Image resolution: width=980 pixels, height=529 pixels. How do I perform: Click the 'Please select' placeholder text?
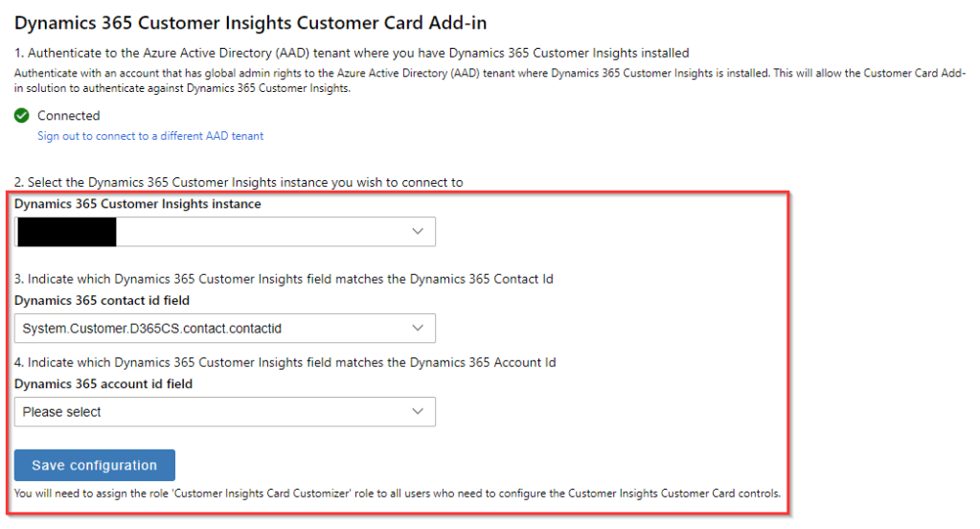(x=62, y=412)
